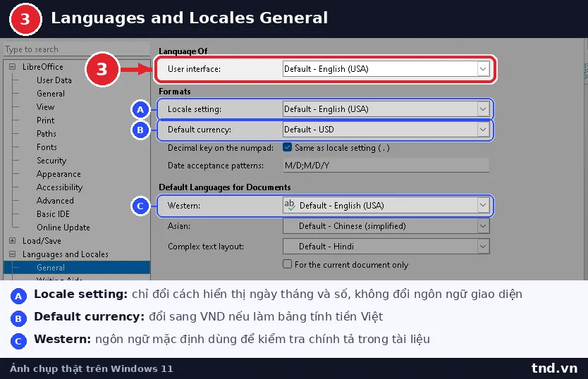Expand the Load/Save tree node

tap(13, 241)
